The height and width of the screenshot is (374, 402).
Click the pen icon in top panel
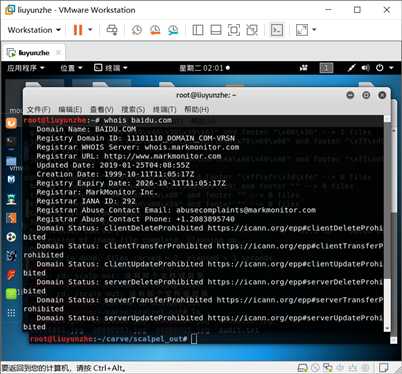click(351, 68)
